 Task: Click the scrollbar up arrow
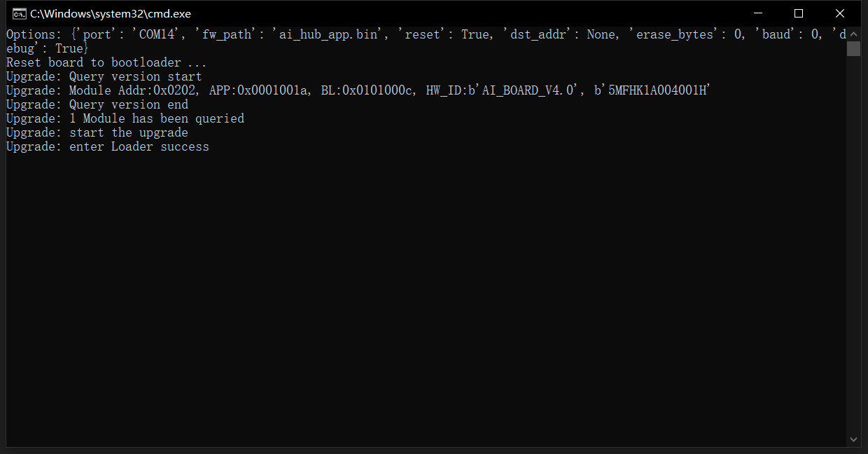[x=853, y=34]
